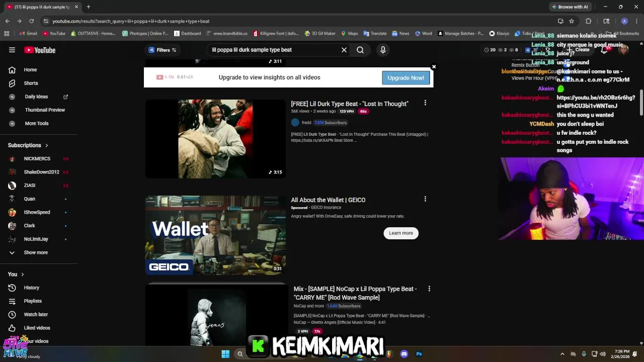The width and height of the screenshot is (644, 362).
Task: Open a new browser tab with plus
Action: pos(88,7)
